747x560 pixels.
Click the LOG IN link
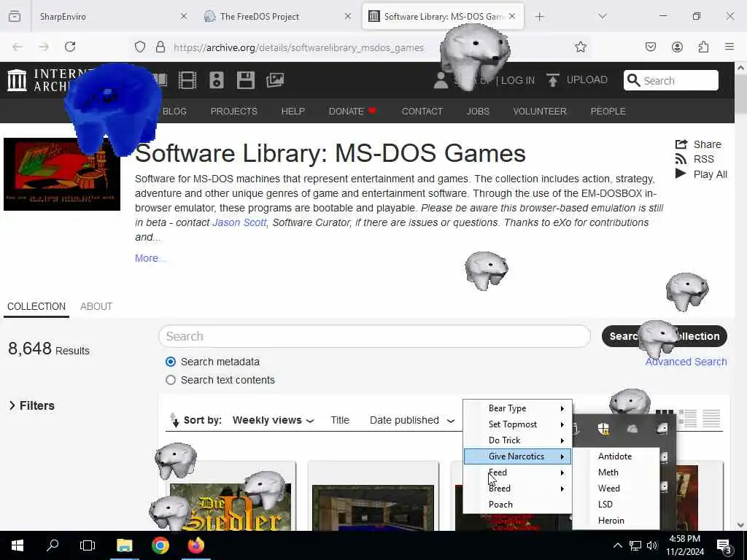[517, 80]
